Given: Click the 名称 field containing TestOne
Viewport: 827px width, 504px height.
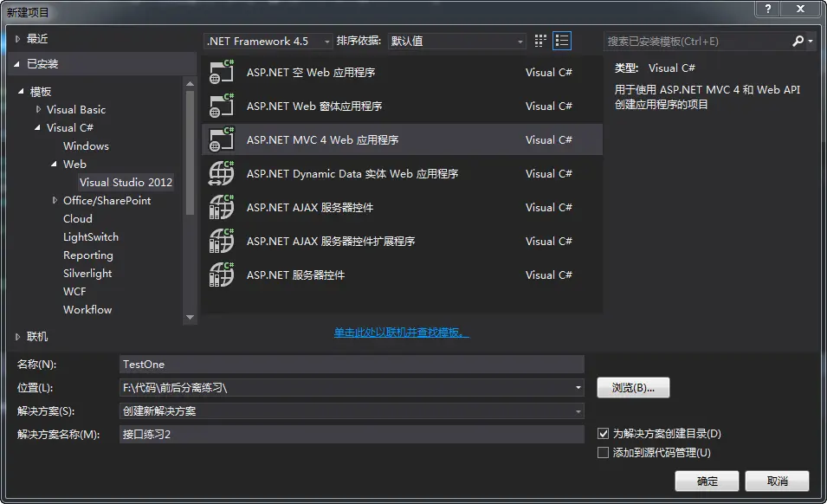Looking at the screenshot, I should coord(352,365).
